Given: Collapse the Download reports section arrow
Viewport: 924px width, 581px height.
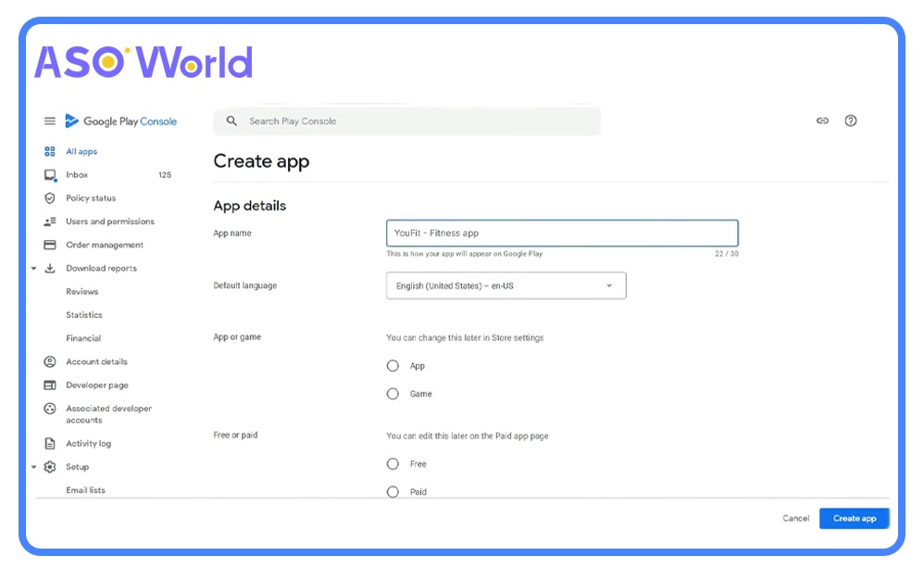Looking at the screenshot, I should click(x=33, y=269).
